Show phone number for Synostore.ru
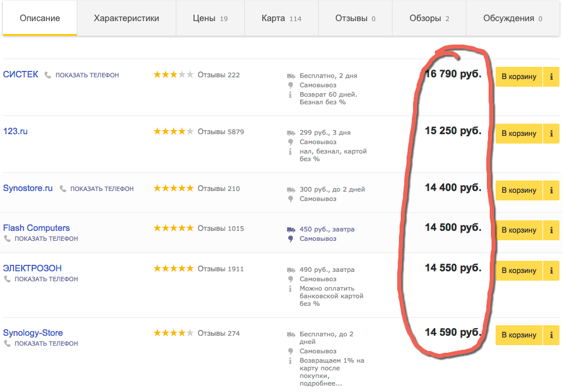The width and height of the screenshot is (563, 392). point(101,189)
